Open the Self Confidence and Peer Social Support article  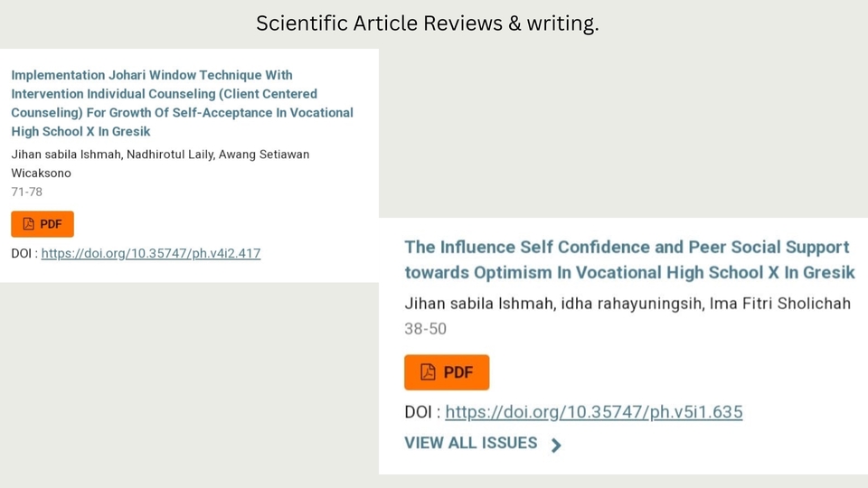coord(629,259)
